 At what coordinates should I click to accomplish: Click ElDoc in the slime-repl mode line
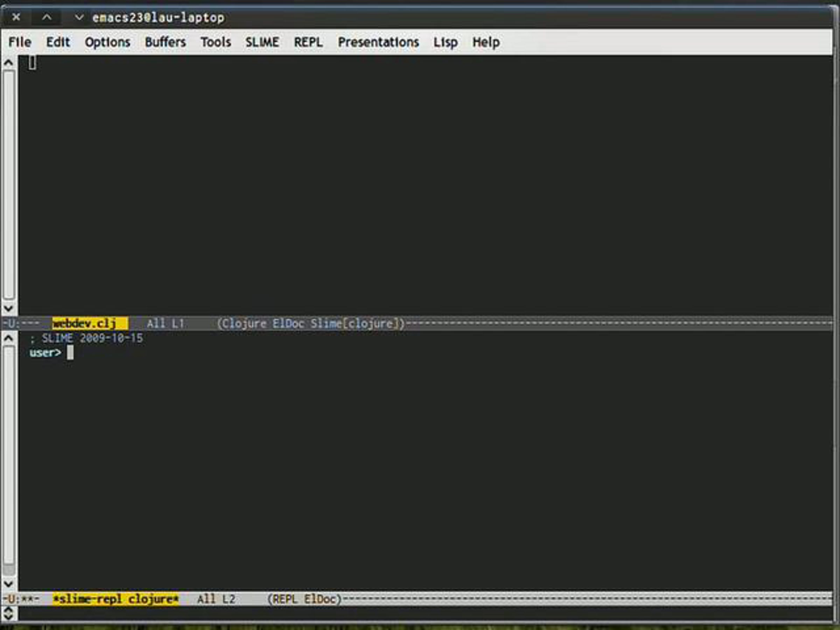point(320,599)
